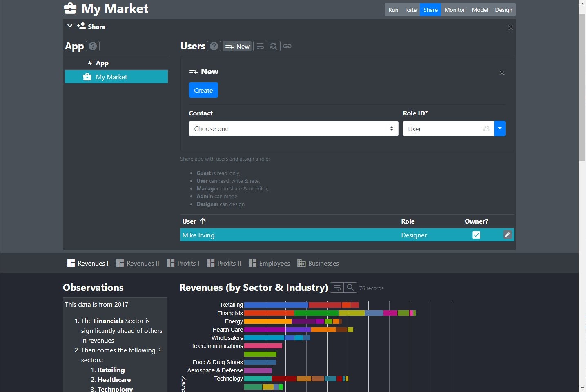Viewport: 586px width, 392px height.
Task: Select My Market in the App list
Action: tap(116, 77)
